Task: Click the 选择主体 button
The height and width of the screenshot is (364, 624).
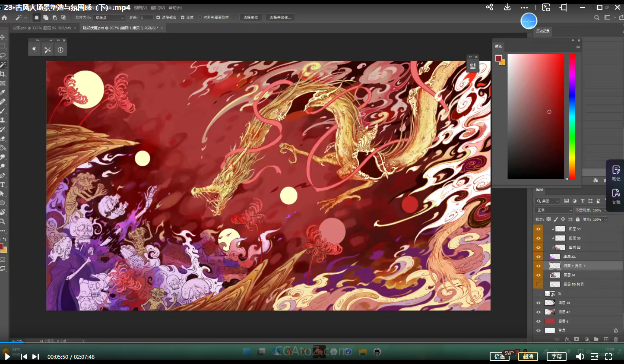Action: click(x=250, y=18)
